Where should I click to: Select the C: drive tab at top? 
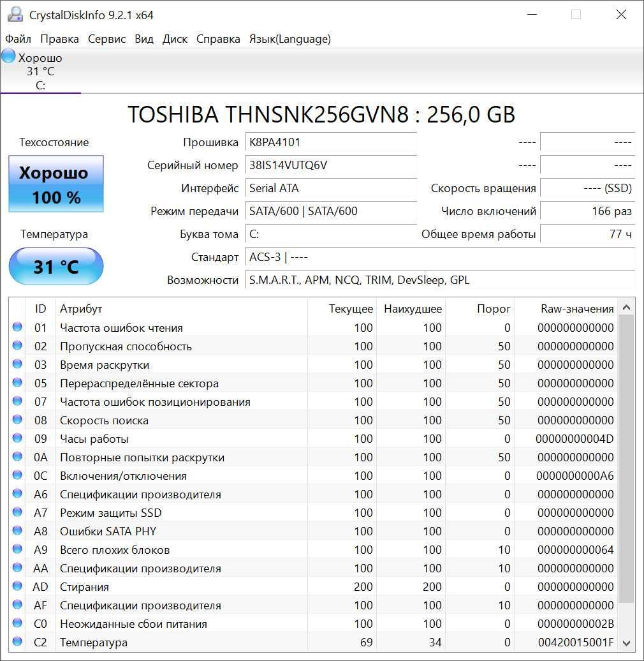pos(40,71)
